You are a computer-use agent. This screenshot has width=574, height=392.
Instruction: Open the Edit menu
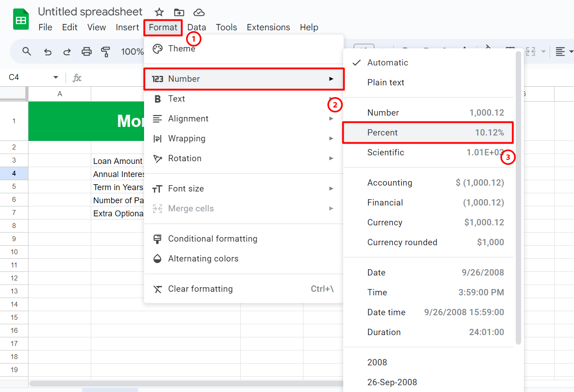coord(70,28)
